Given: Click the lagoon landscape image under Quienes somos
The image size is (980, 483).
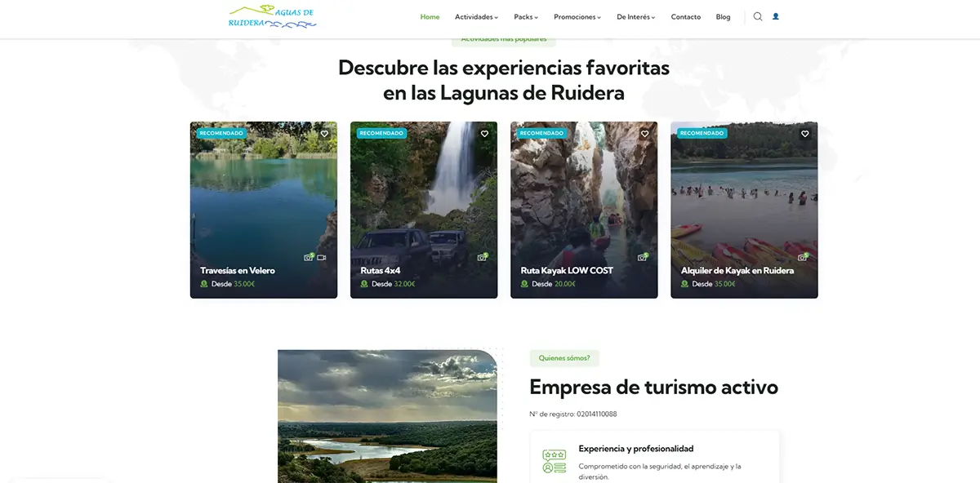Looking at the screenshot, I should click(387, 416).
